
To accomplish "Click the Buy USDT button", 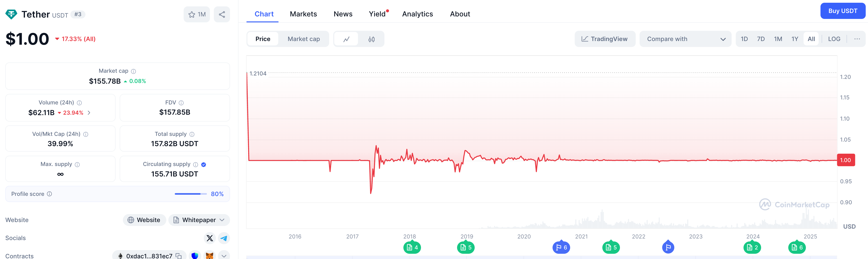I will (842, 11).
